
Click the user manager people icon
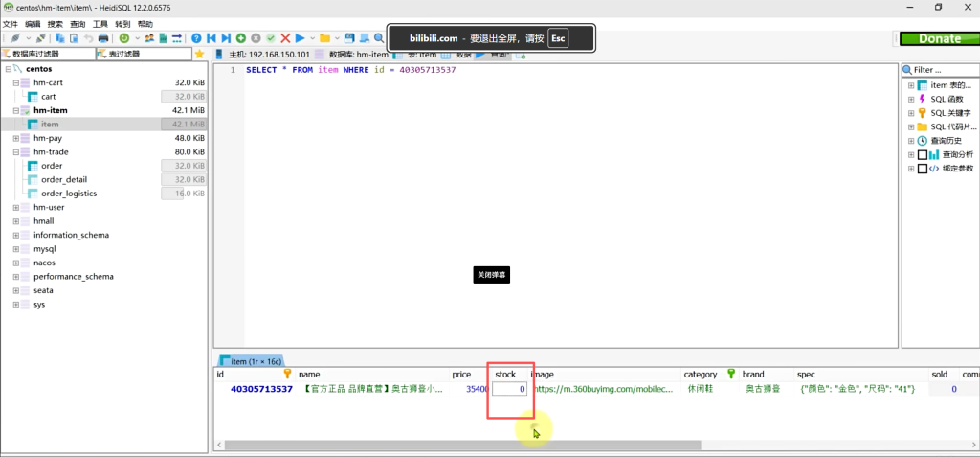[x=149, y=38]
